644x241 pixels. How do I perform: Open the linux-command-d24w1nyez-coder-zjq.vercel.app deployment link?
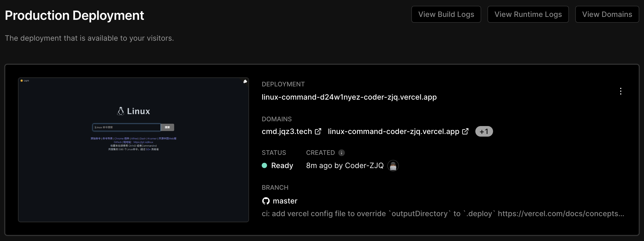click(349, 97)
